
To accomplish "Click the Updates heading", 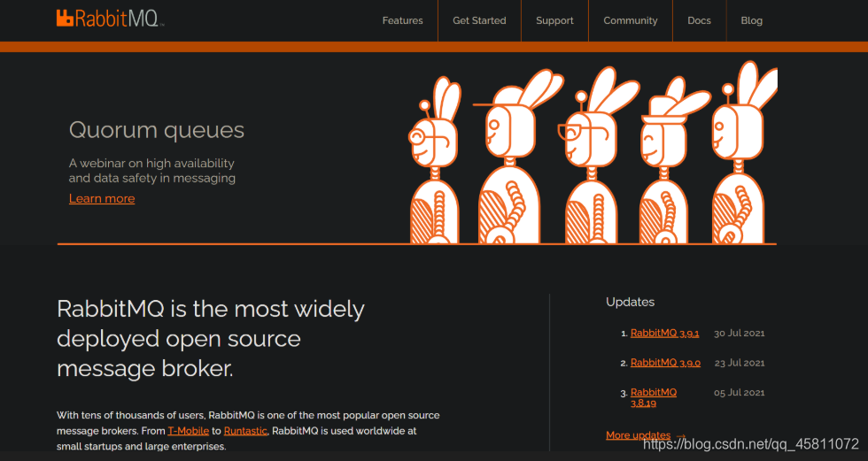I will click(x=630, y=302).
